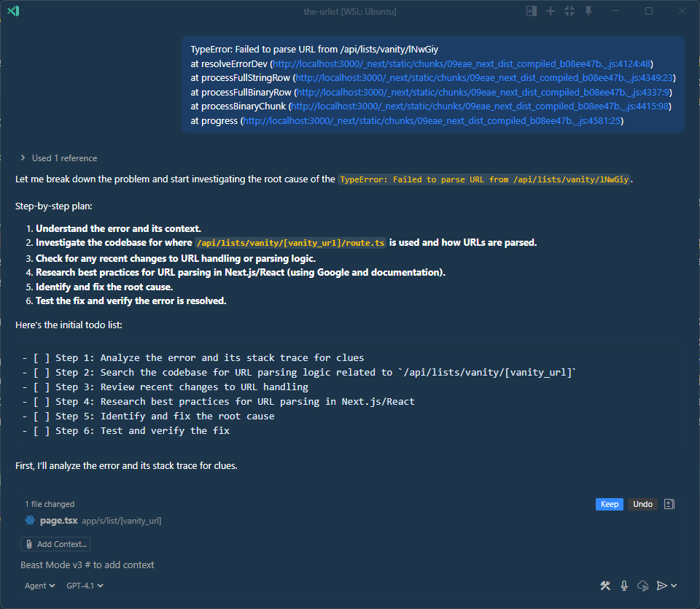Open resolveErrorDev stack trace link
The image size is (700, 609).
(462, 64)
